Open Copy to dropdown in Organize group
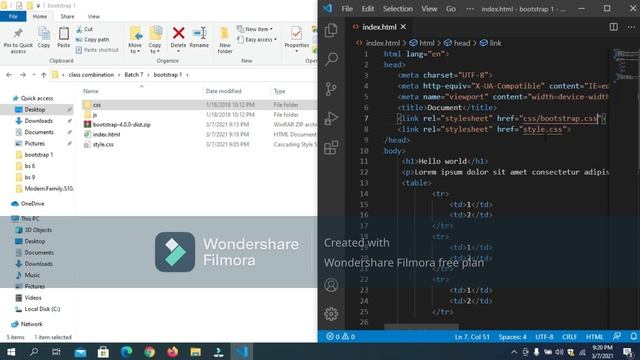Screen dimensions: 640x360 pos(155,40)
